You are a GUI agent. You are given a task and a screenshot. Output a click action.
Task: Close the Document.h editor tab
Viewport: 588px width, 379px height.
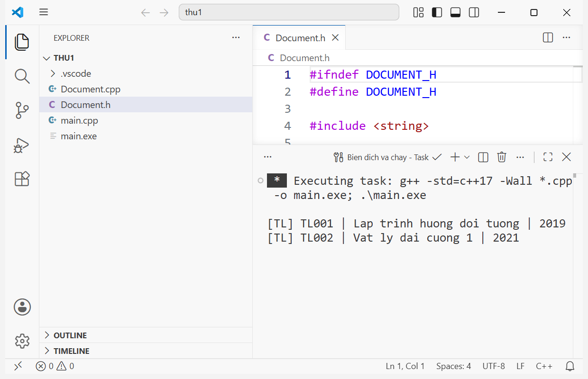335,37
